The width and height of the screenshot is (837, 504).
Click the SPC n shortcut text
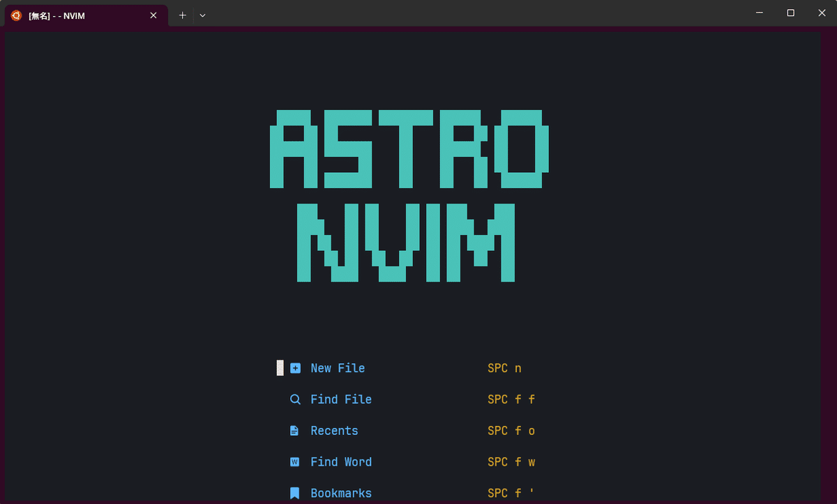pyautogui.click(x=504, y=368)
